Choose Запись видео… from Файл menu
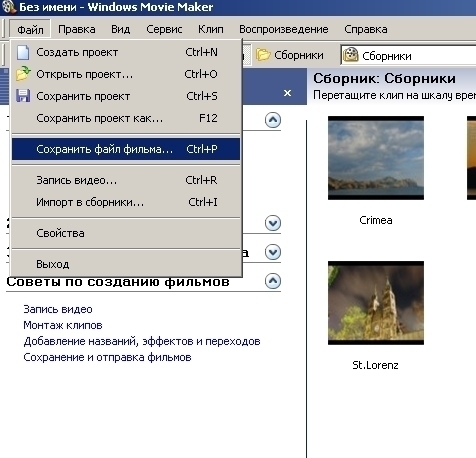476x458 pixels. (x=126, y=180)
